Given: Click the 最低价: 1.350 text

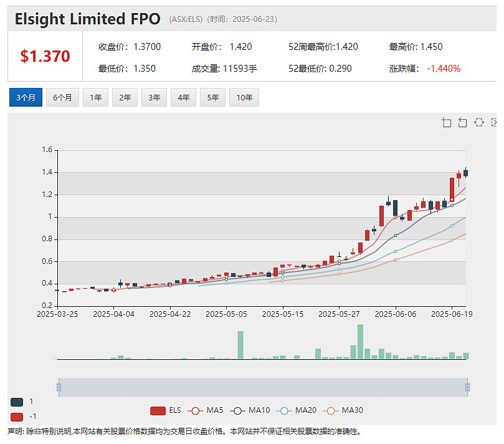Looking at the screenshot, I should pyautogui.click(x=127, y=69).
